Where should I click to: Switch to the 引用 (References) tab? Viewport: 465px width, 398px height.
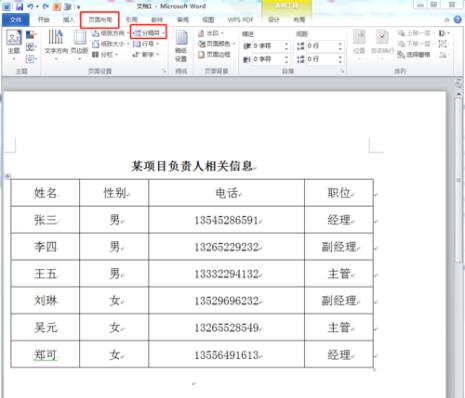(131, 20)
